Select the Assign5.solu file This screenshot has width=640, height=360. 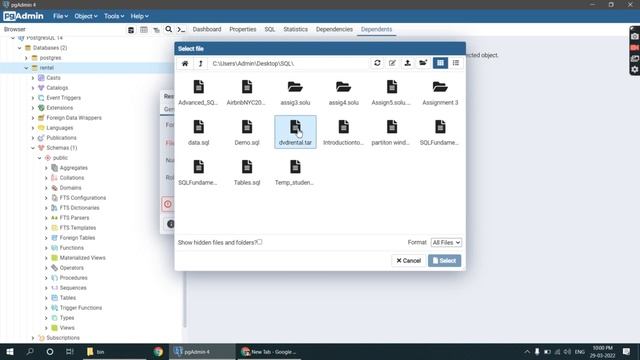click(x=391, y=92)
